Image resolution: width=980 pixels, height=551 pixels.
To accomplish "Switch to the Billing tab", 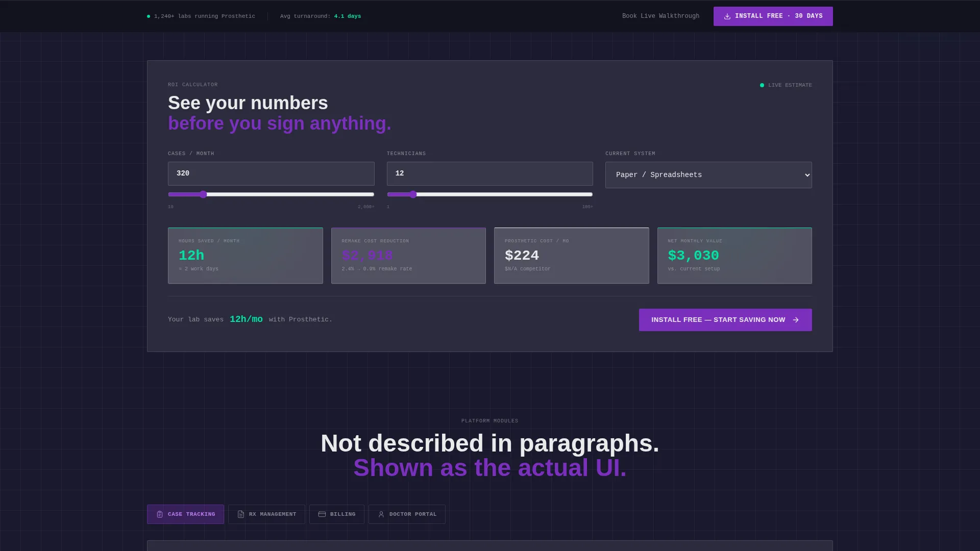I will 337,514.
